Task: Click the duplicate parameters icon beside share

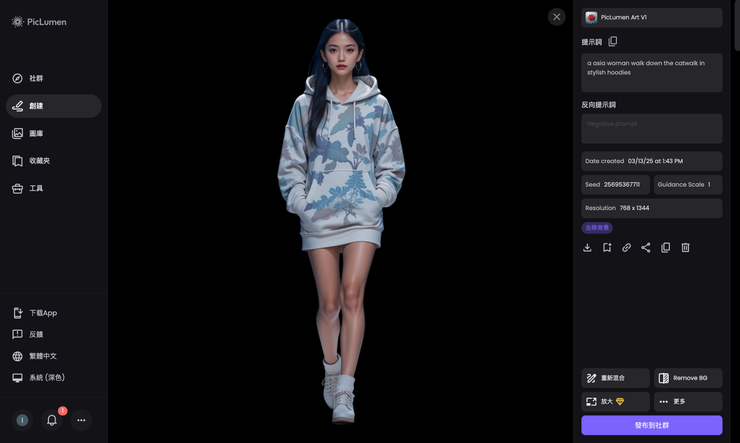Action: (666, 247)
